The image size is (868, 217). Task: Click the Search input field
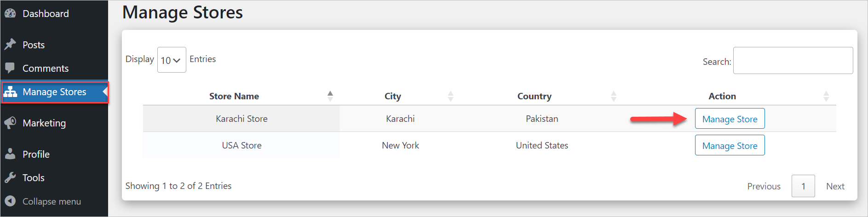[x=793, y=60]
